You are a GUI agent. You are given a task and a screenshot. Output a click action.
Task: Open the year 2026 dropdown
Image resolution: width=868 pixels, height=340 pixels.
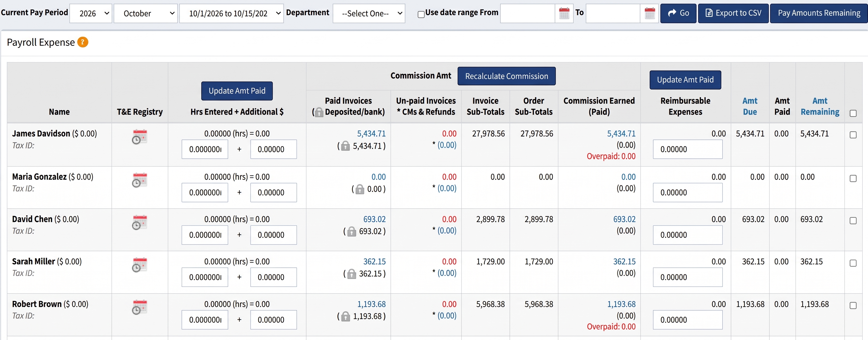[x=91, y=14]
